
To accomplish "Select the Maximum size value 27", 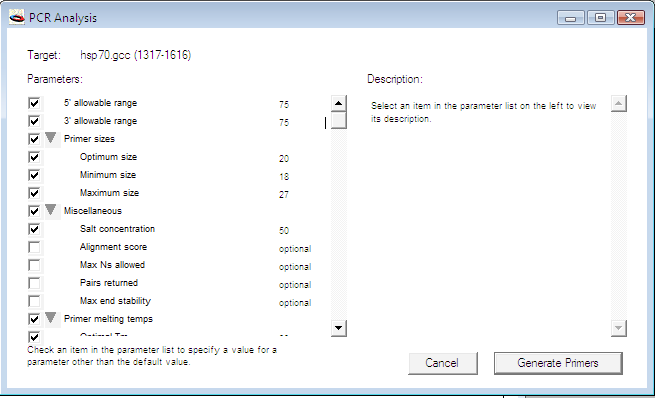I will click(284, 194).
